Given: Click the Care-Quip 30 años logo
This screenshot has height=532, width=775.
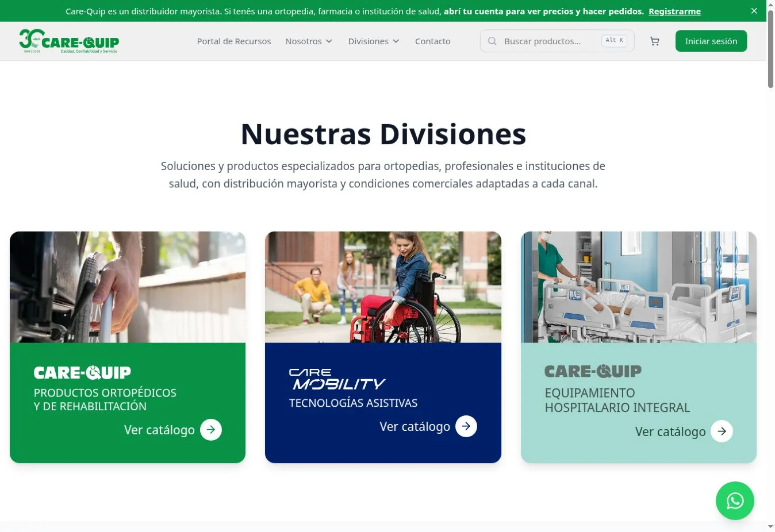Looking at the screenshot, I should 69,41.
